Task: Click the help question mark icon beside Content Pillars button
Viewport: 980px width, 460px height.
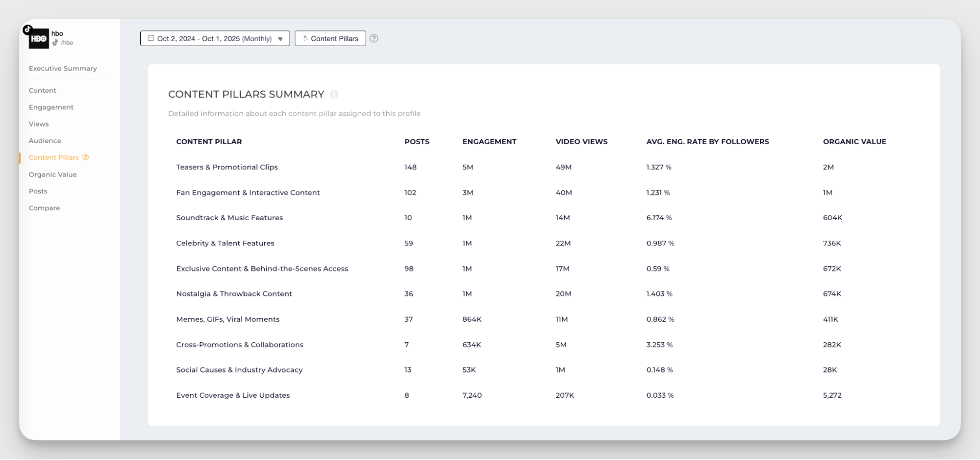Action: click(374, 38)
